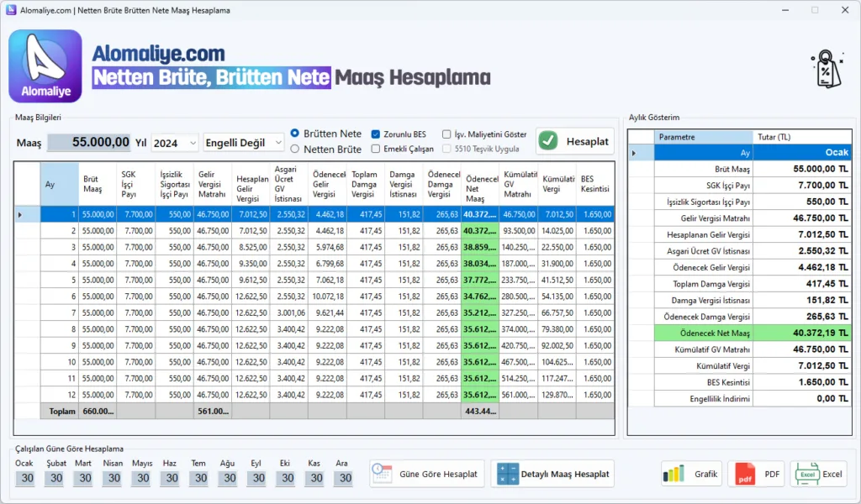Viewport: 861px width, 504px height.
Task: Click the Mayıs days field
Action: (143, 478)
